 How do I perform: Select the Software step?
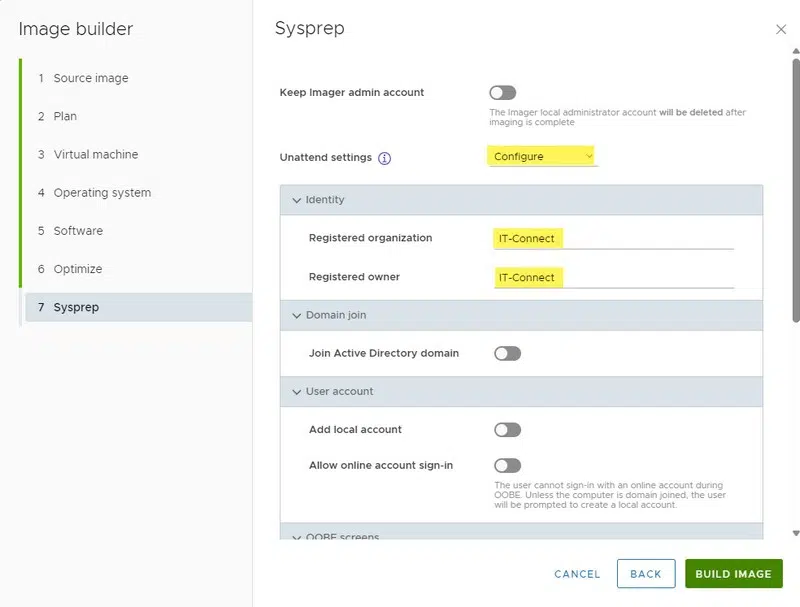pos(77,231)
